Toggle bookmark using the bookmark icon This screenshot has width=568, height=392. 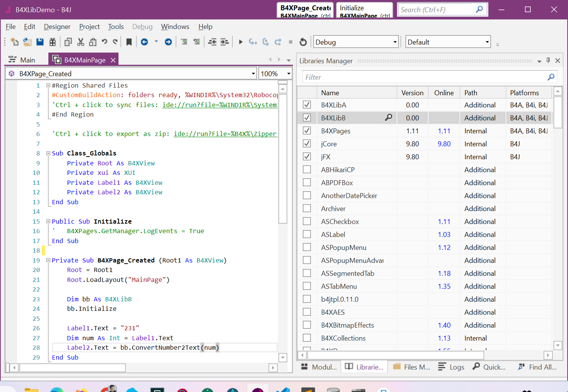click(x=129, y=42)
